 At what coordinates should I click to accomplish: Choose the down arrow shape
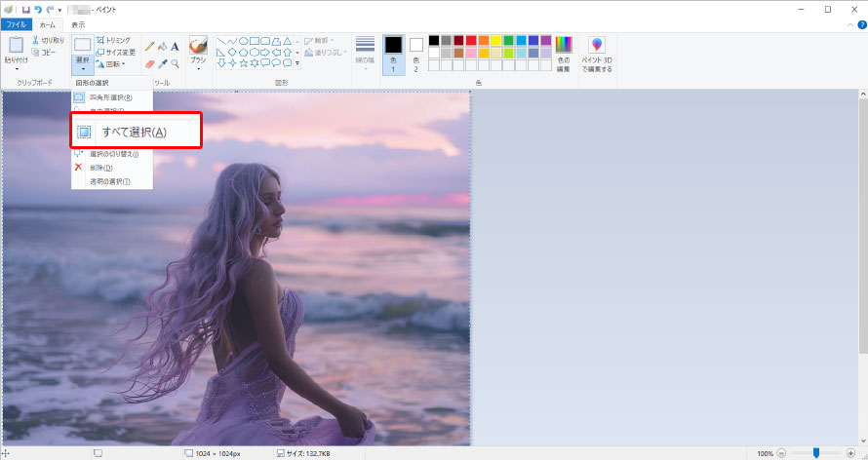tap(220, 63)
